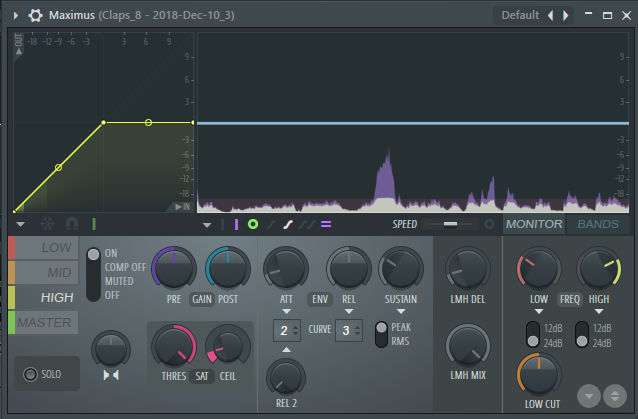Click the LOW frequency knob

coord(538,268)
